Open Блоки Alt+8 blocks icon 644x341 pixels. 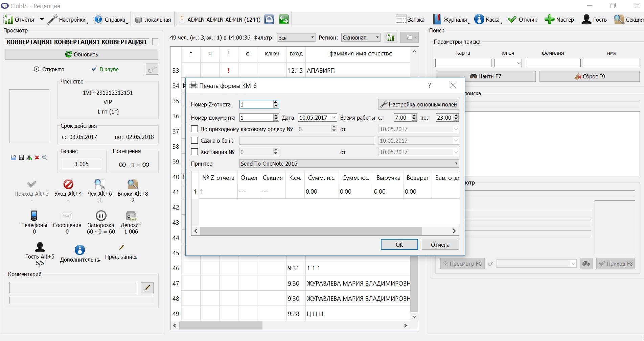133,184
